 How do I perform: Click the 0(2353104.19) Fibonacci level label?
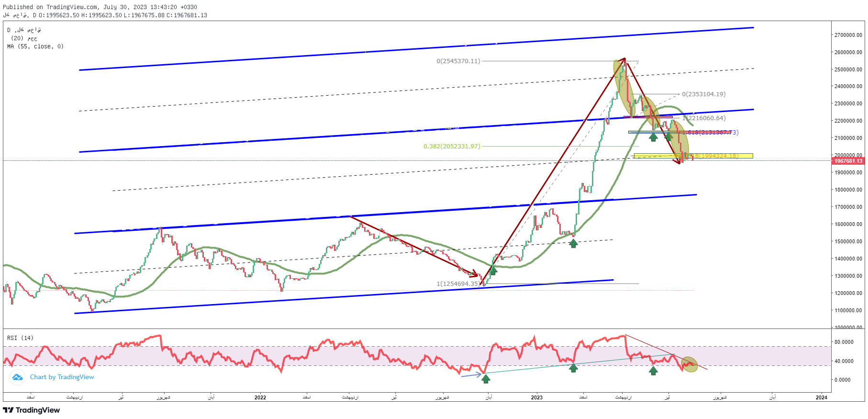click(x=703, y=94)
